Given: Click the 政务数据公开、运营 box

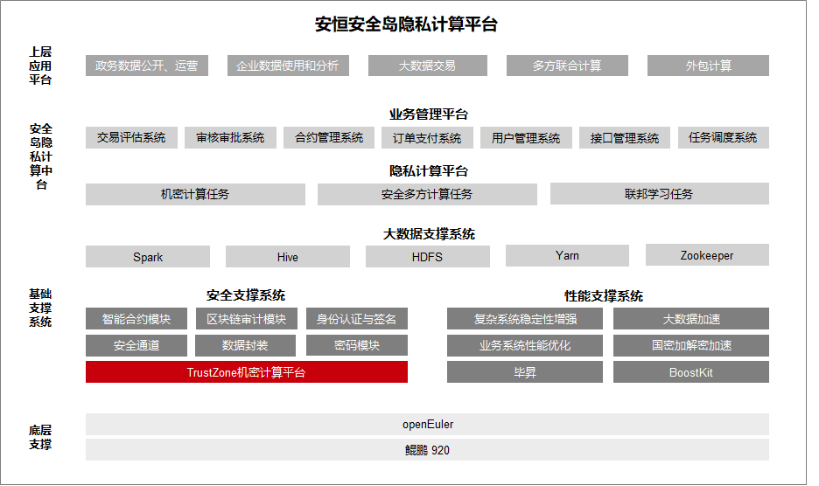Looking at the screenshot, I should (x=146, y=66).
